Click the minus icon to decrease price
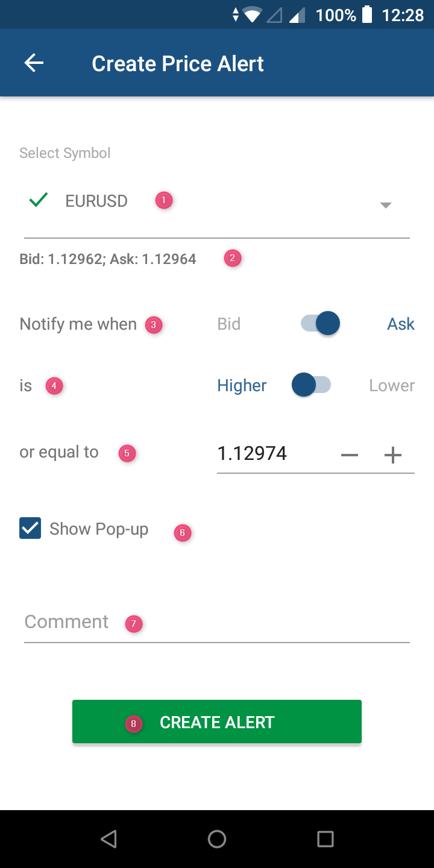 350,455
